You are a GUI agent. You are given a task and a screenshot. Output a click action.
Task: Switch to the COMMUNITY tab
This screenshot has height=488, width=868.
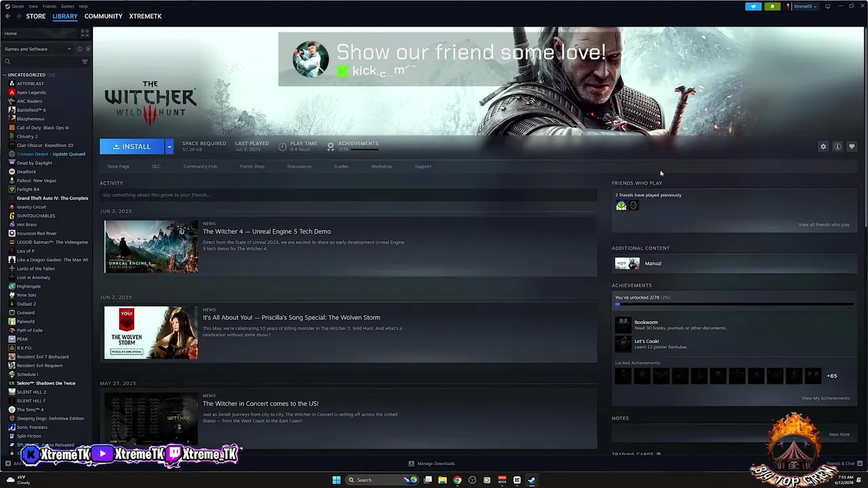[103, 16]
